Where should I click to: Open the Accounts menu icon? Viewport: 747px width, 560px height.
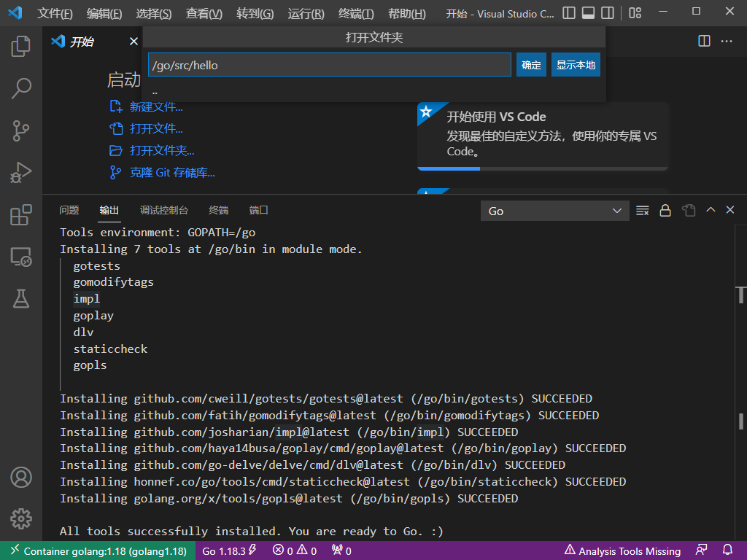point(21,477)
